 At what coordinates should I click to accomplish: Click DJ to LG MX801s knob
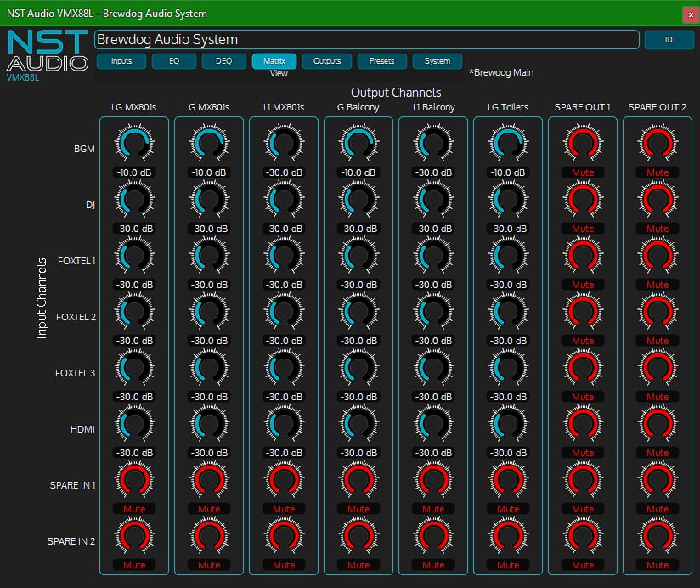(x=134, y=200)
